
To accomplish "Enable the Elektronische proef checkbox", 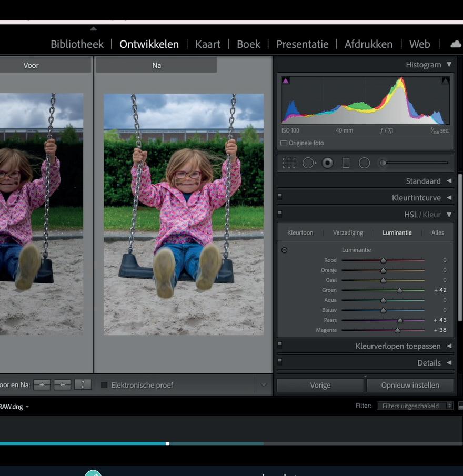I will [104, 386].
